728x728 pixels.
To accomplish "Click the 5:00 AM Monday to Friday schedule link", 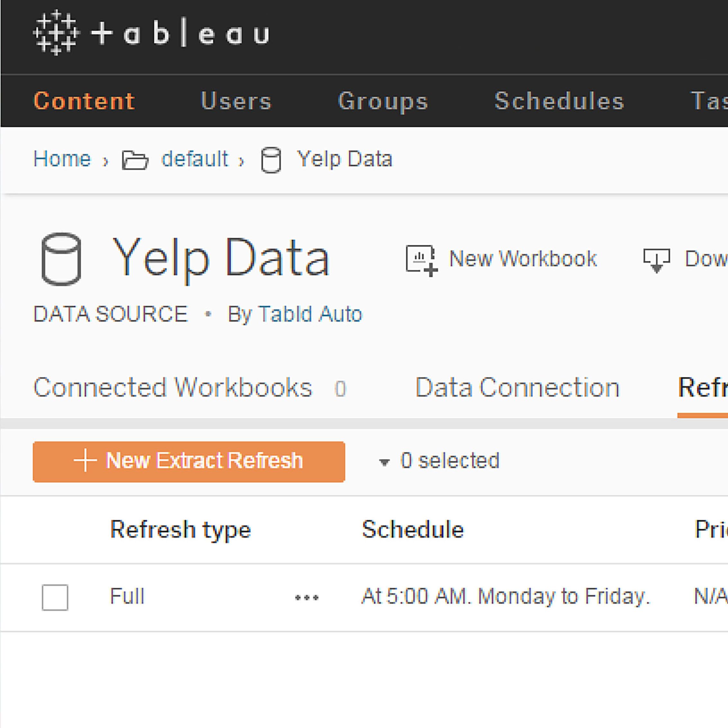I will pos(506,597).
